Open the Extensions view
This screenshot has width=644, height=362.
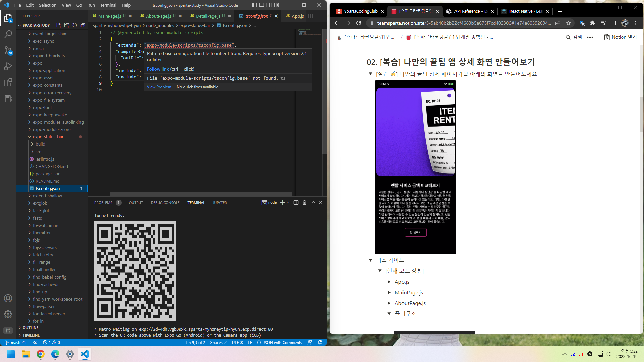tap(8, 82)
